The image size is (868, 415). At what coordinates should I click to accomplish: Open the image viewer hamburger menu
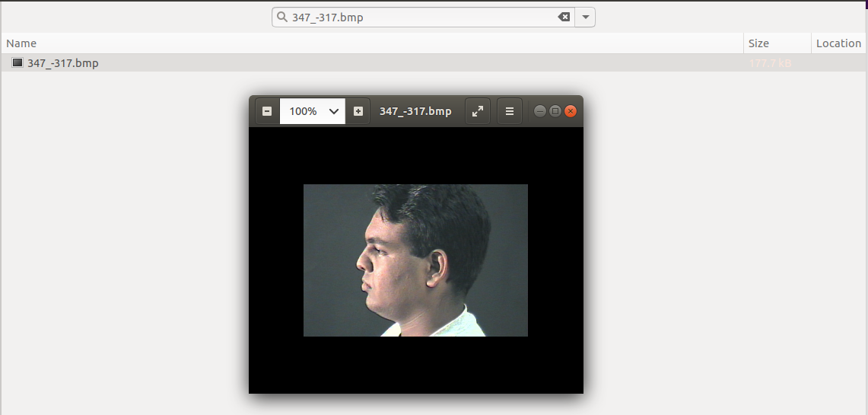(x=510, y=111)
